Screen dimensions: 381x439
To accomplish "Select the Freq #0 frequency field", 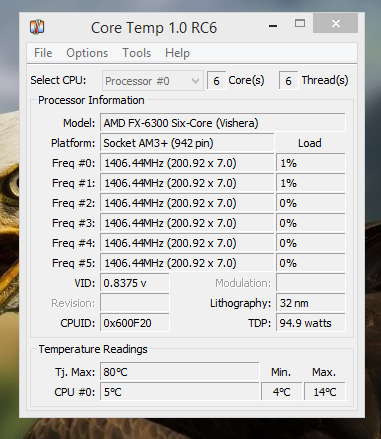I will (x=187, y=163).
